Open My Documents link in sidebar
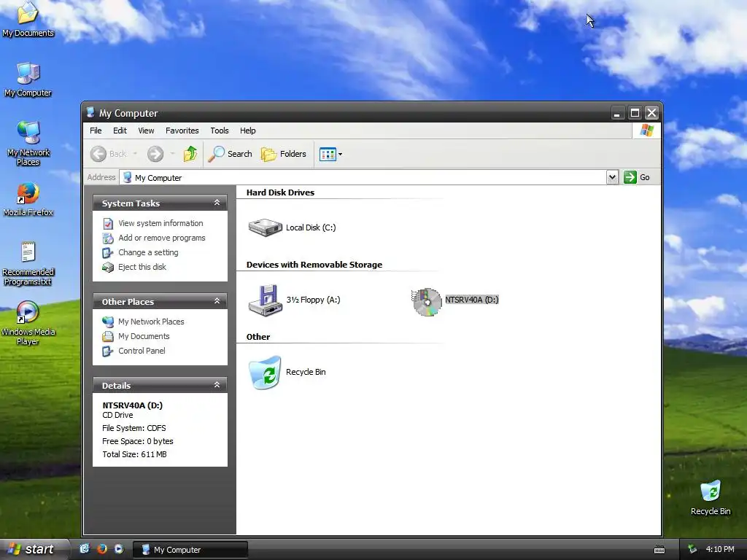This screenshot has height=560, width=747. click(144, 336)
